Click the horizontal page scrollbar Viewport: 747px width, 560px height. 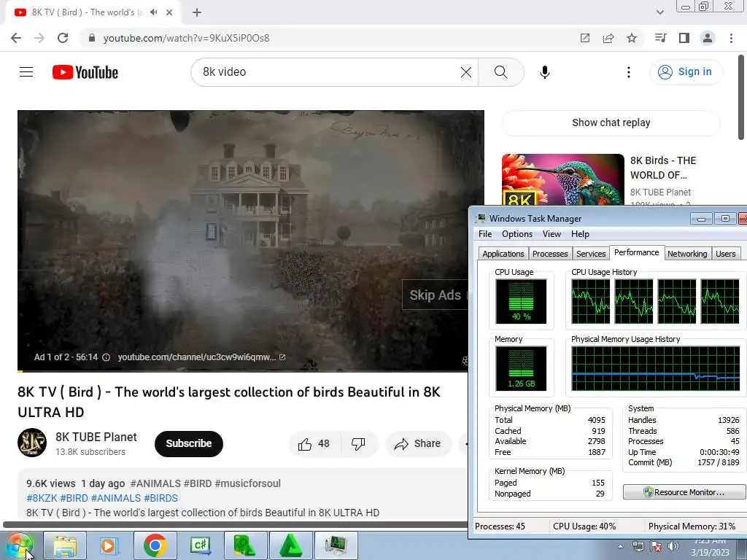tap(236, 525)
